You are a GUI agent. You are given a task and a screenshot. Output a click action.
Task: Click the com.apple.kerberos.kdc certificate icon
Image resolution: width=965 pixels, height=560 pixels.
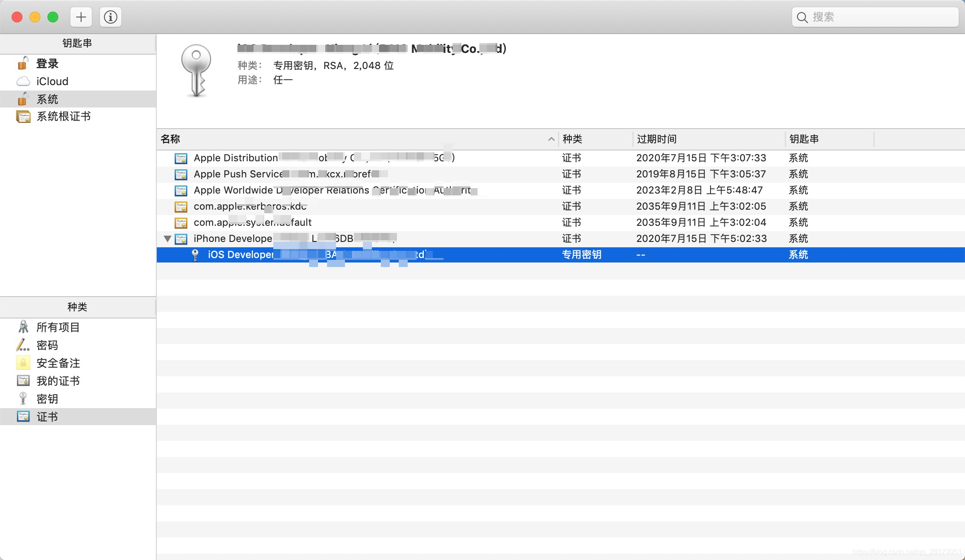click(181, 207)
